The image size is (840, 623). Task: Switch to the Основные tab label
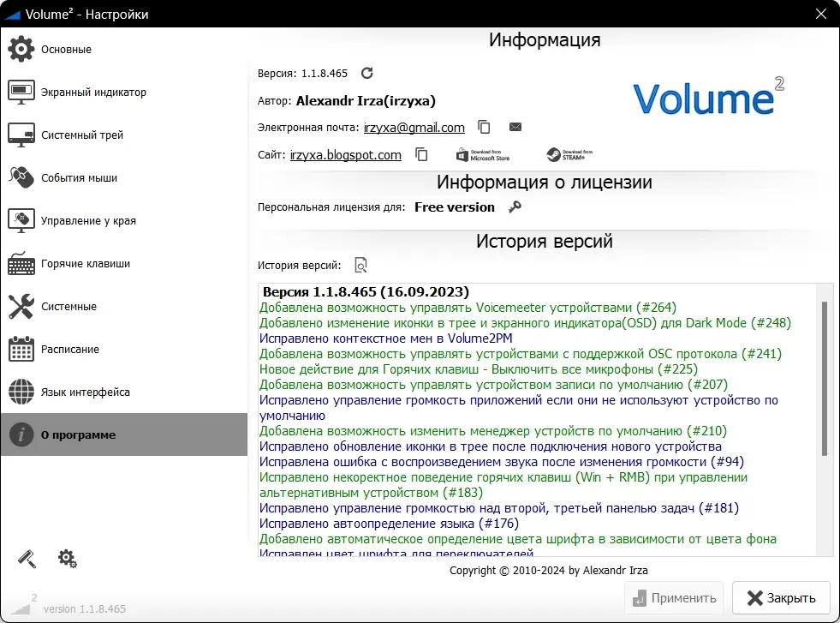pyautogui.click(x=67, y=50)
